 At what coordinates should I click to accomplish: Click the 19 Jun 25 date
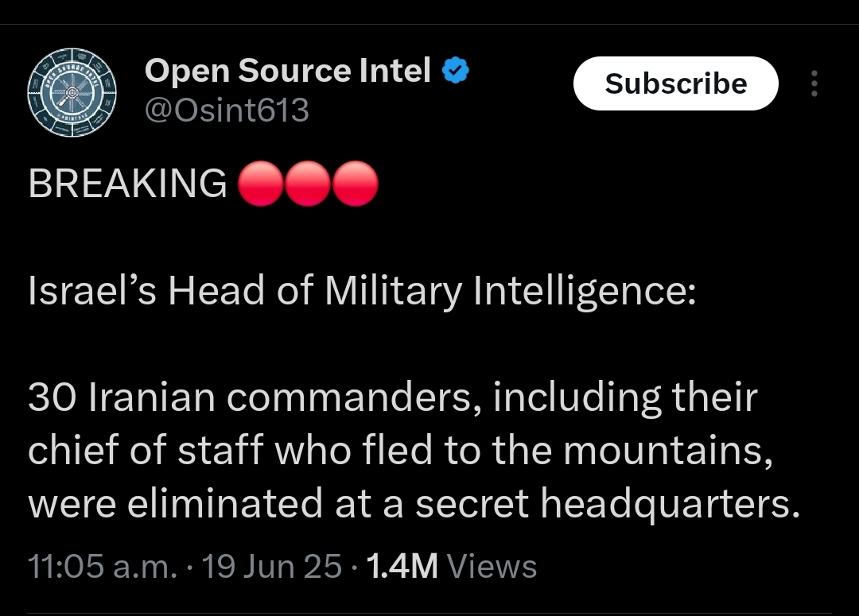[272, 566]
